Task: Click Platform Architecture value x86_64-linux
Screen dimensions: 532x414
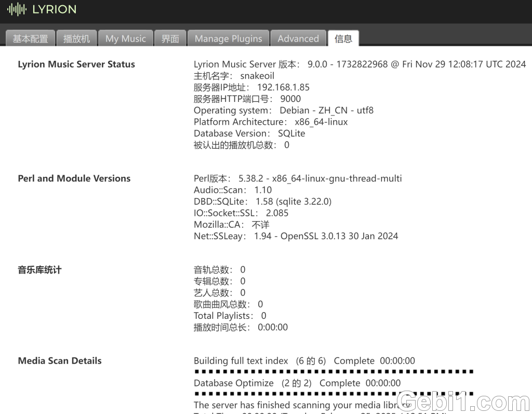Action: pyautogui.click(x=321, y=122)
